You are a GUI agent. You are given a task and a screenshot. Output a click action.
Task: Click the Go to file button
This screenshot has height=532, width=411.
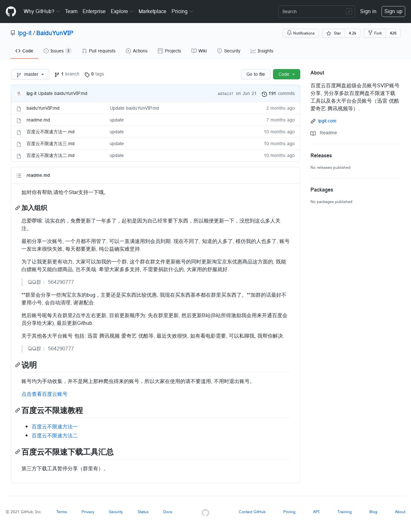pyautogui.click(x=256, y=74)
